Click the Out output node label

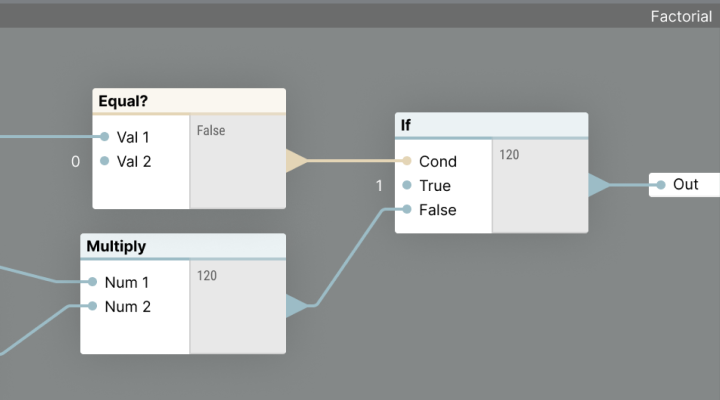(x=686, y=185)
